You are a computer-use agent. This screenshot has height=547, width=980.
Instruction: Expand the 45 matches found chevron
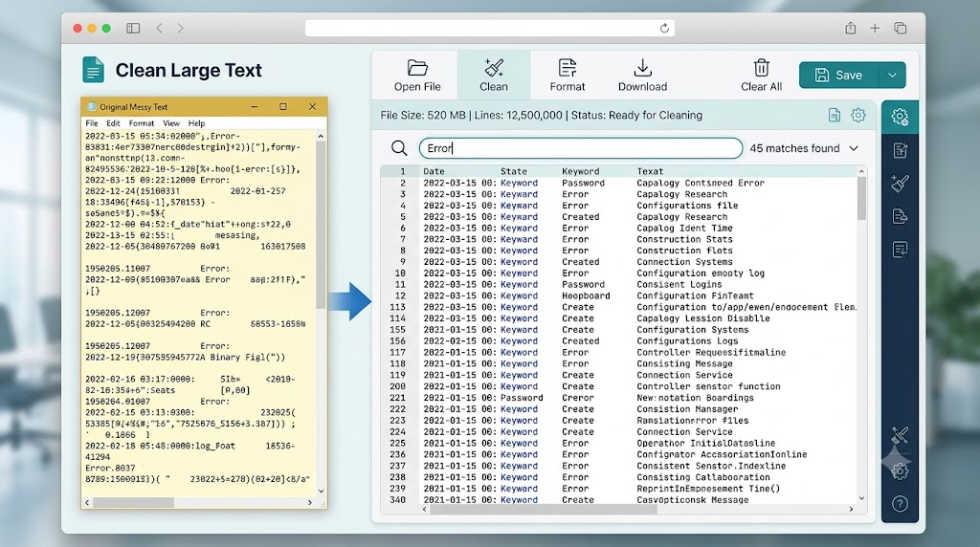pyautogui.click(x=854, y=148)
